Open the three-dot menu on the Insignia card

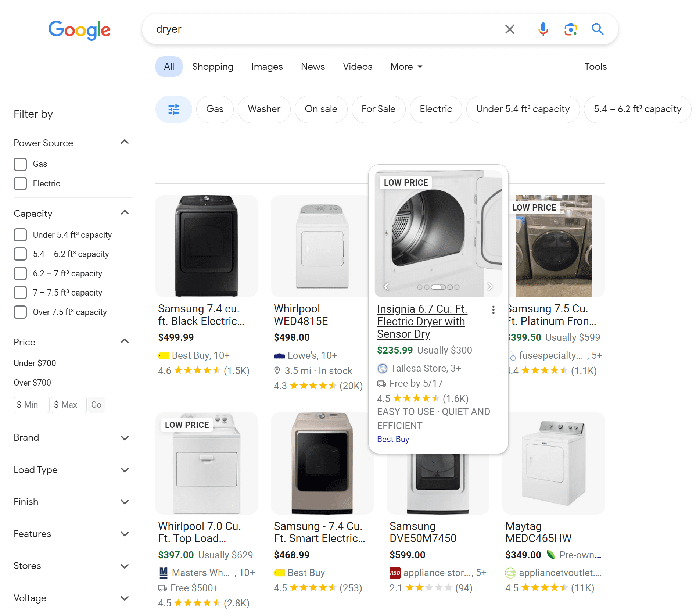tap(493, 310)
